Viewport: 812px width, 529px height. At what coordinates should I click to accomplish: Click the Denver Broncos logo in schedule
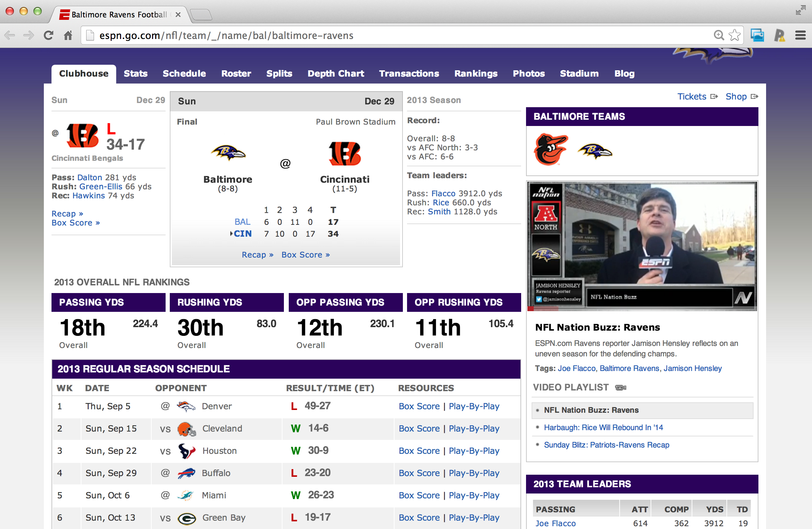(186, 406)
